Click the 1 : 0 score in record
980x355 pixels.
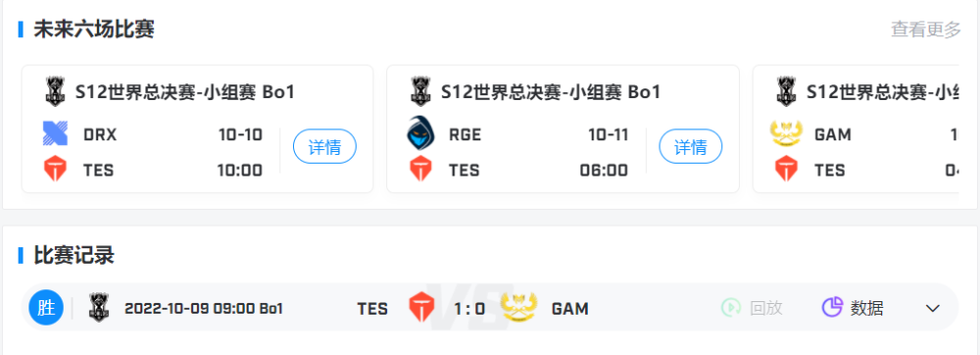tap(468, 309)
